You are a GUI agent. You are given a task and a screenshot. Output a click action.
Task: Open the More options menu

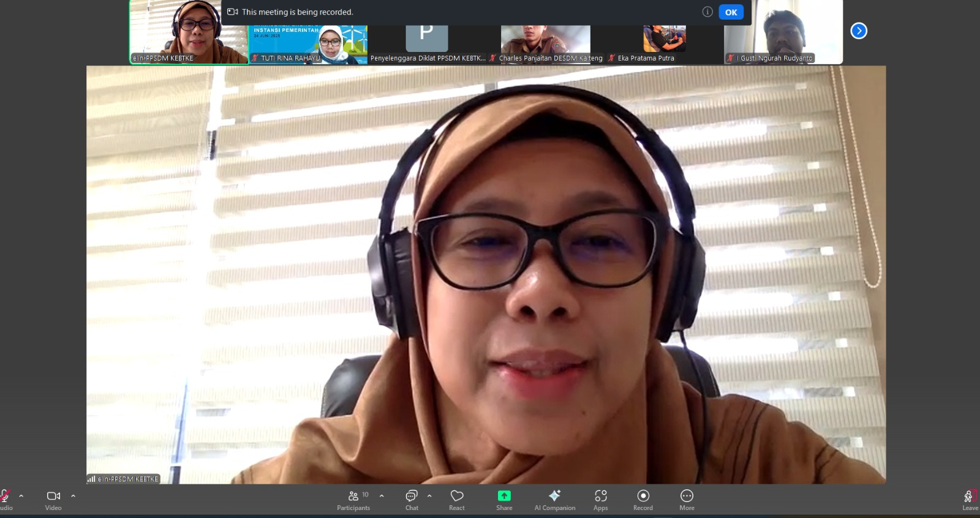click(687, 500)
